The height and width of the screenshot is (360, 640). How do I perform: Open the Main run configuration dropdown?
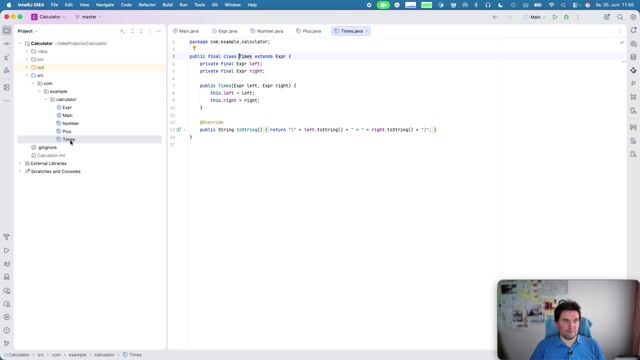(534, 17)
